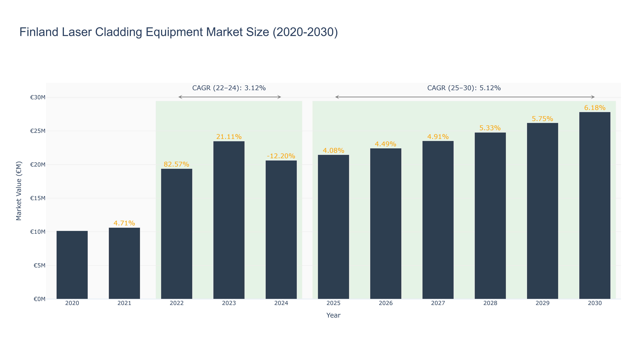This screenshot has width=644, height=345.
Task: Select the 2023 bar
Action: [x=229, y=220]
